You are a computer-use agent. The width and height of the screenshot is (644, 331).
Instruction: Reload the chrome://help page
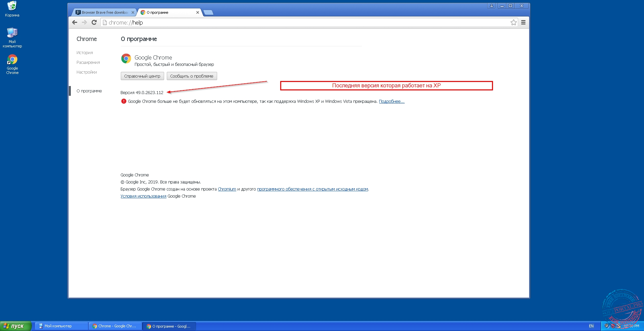[94, 23]
